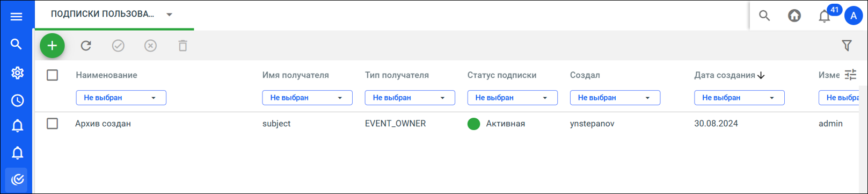Open sidebar search magnifier icon
Screen dimensions: 868x194
17,44
